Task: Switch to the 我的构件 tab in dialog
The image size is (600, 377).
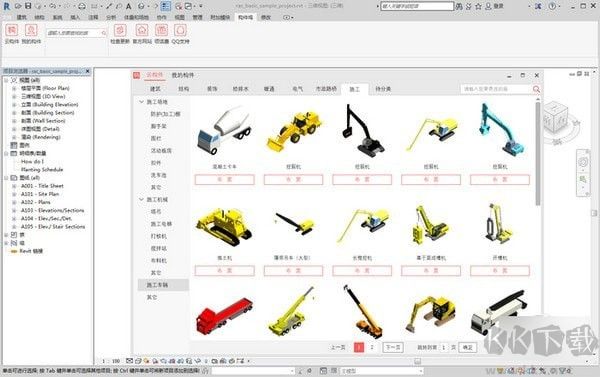Action: click(x=183, y=75)
